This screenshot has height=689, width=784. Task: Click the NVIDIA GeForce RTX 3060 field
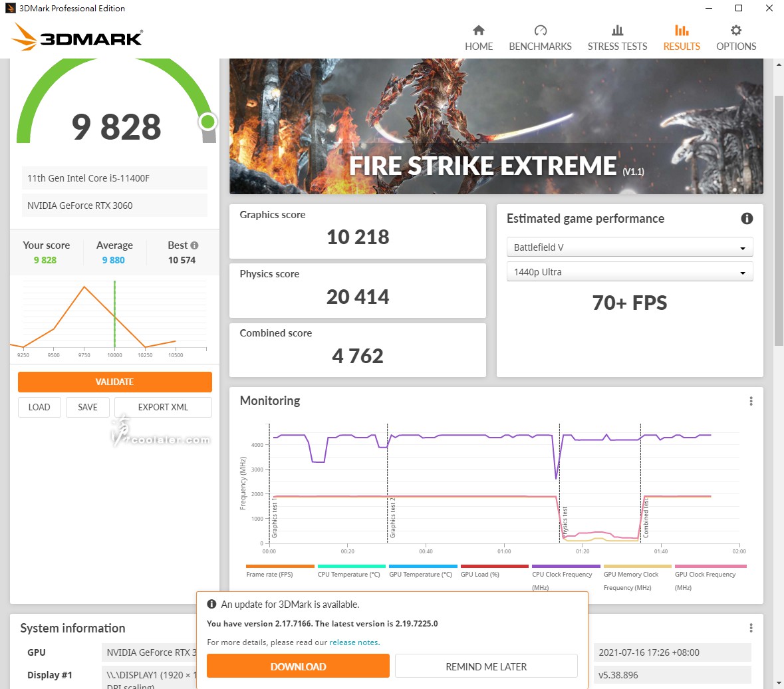point(114,206)
